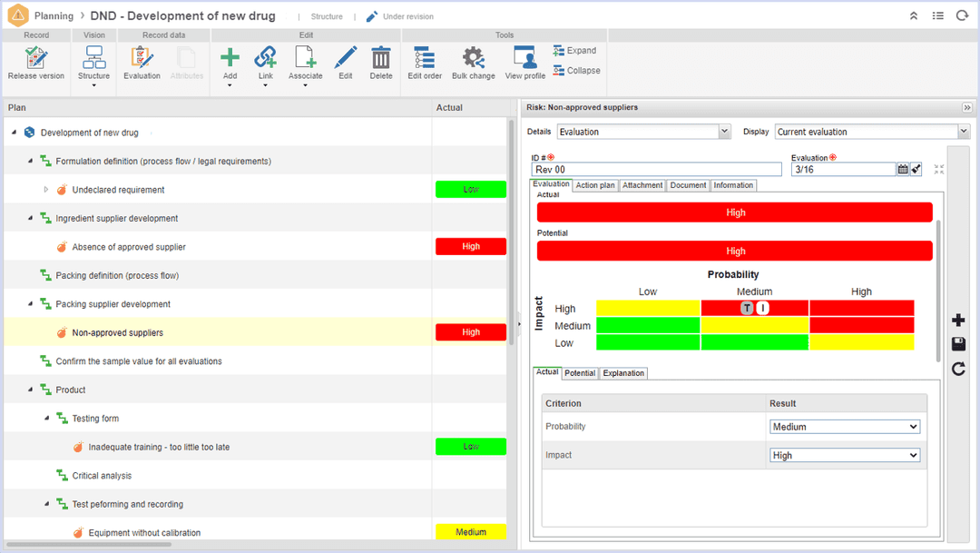Click the ID # field containing Rev 00

[x=656, y=170]
